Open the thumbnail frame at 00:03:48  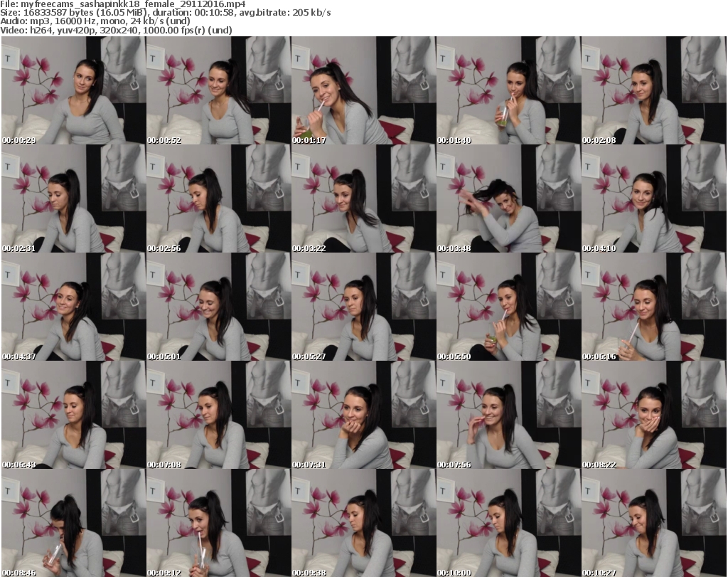pyautogui.click(x=509, y=198)
